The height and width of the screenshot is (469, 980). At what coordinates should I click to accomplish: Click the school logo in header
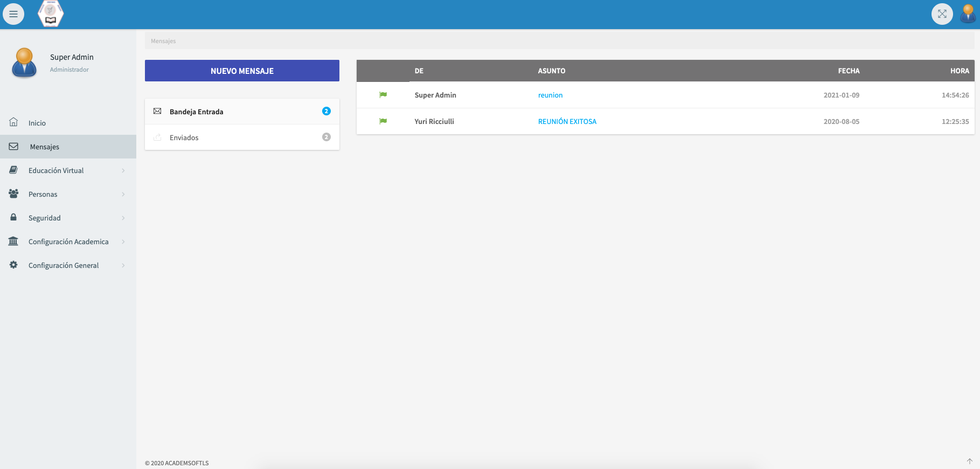(x=51, y=13)
